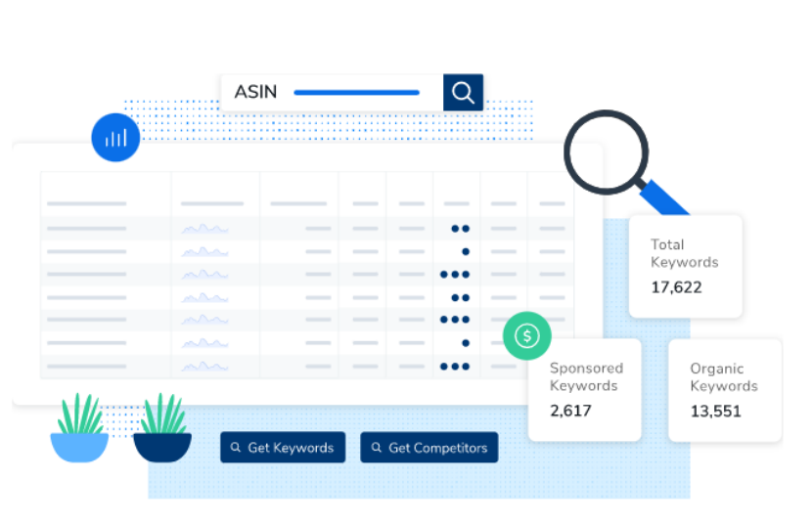Click the dark blue search magnifier button
Screen dimensions: 812x523
463,92
